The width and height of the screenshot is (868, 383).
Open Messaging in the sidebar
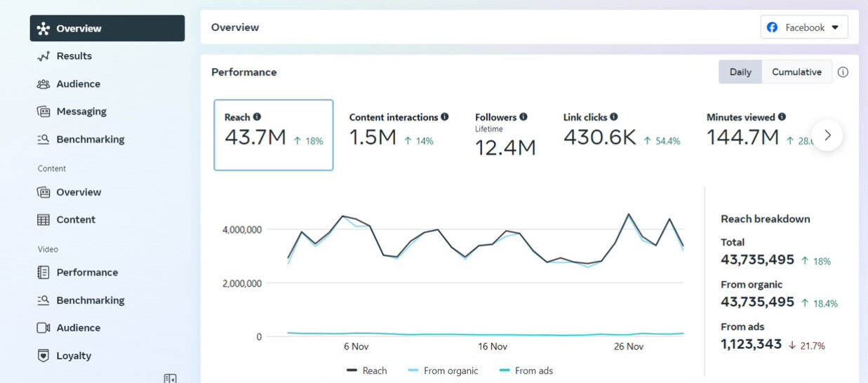pyautogui.click(x=81, y=112)
